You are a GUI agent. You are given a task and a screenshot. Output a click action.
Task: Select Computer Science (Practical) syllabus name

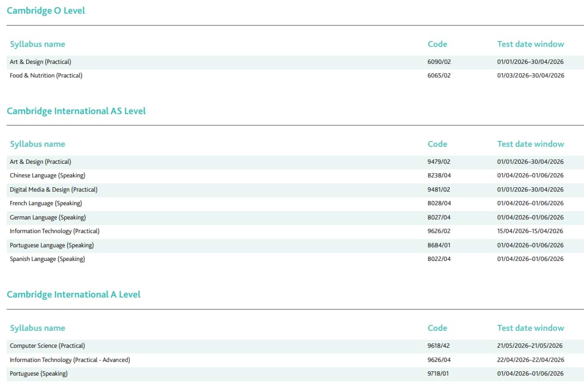tap(47, 346)
